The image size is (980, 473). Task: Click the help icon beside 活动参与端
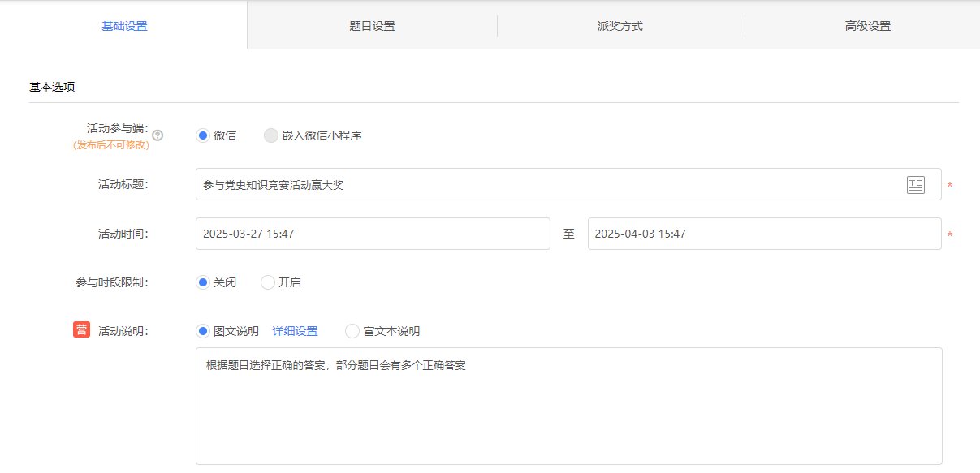tap(158, 135)
